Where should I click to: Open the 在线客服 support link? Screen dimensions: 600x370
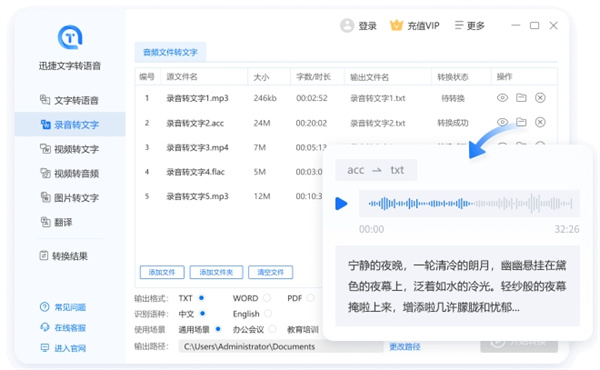(63, 328)
